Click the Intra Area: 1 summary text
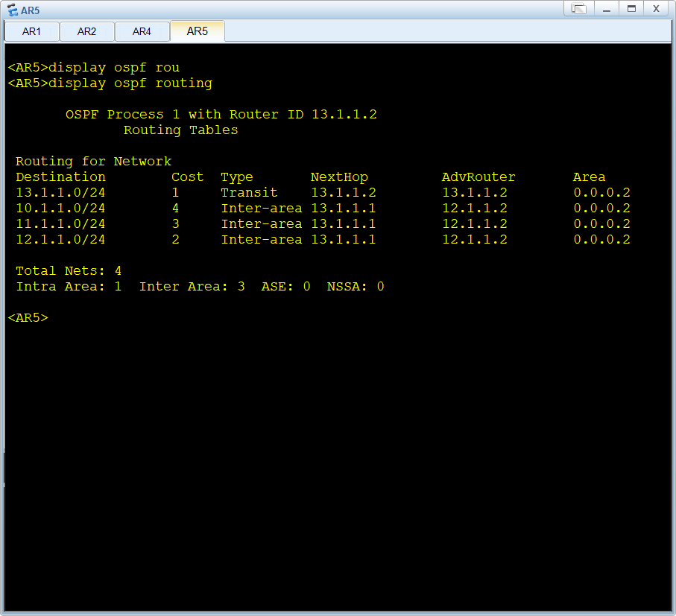 pyautogui.click(x=69, y=287)
